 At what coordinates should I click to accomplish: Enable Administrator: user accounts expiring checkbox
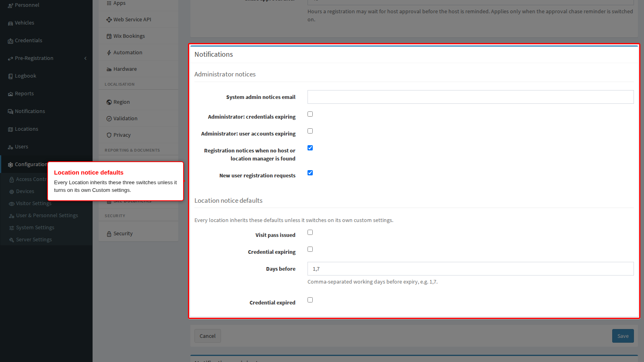point(310,131)
